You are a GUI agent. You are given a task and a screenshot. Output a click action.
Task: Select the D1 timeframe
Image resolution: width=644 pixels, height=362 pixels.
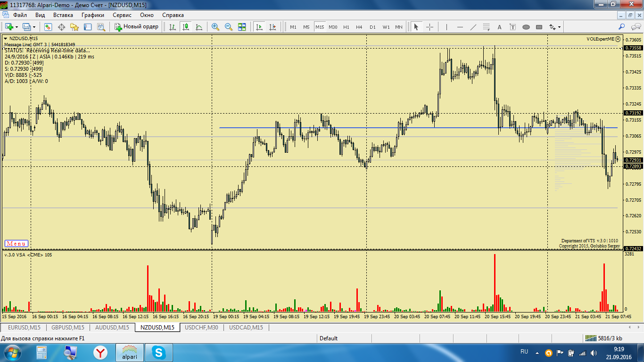(x=372, y=27)
